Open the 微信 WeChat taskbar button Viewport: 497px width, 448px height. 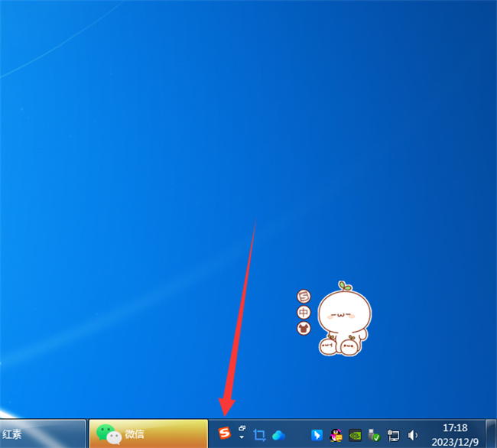(x=148, y=433)
